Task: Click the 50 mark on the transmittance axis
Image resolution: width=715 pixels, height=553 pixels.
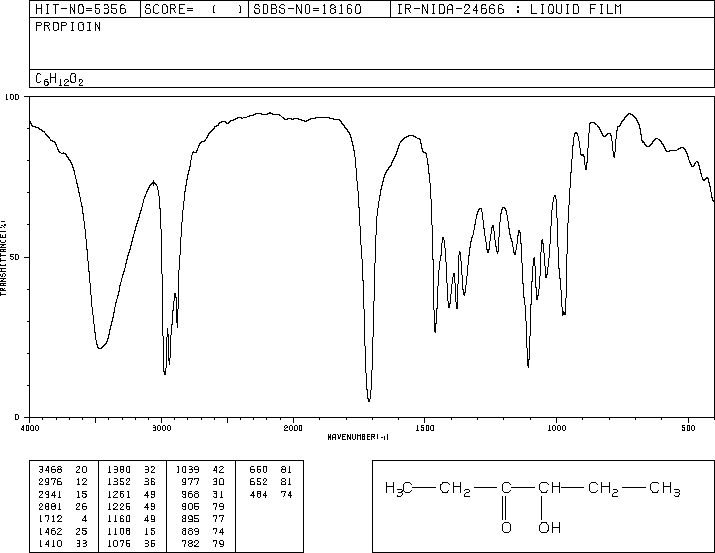Action: [x=15, y=257]
